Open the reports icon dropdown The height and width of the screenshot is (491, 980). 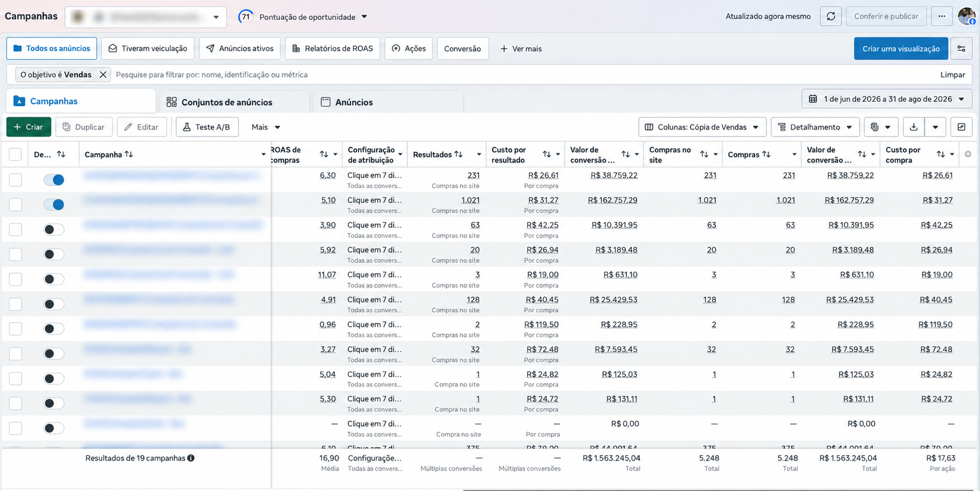tap(880, 127)
